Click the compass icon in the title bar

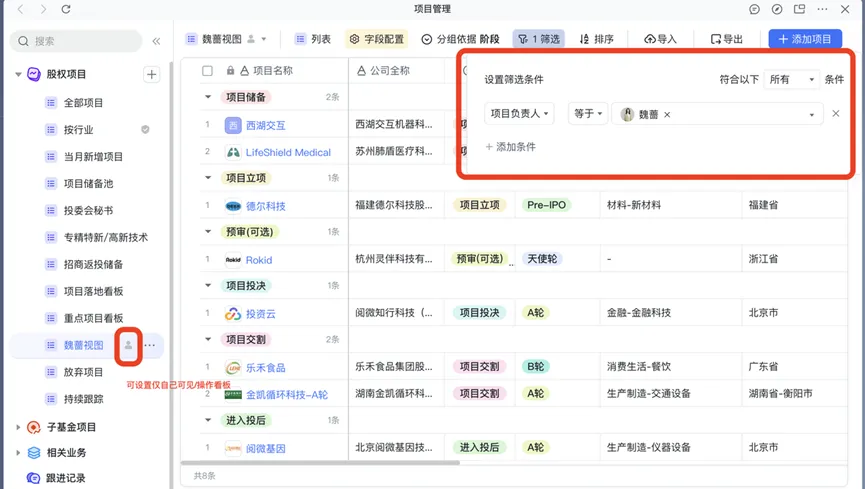coord(777,9)
